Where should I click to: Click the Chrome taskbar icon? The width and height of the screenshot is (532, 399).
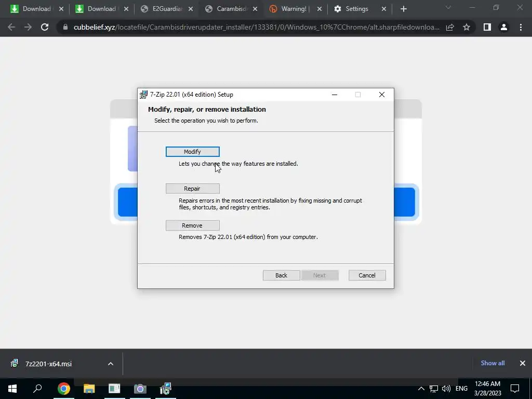point(63,389)
